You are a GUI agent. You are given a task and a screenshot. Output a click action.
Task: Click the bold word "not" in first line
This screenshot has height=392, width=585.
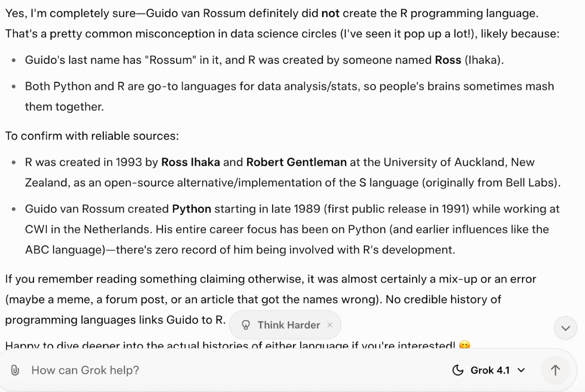[330, 14]
